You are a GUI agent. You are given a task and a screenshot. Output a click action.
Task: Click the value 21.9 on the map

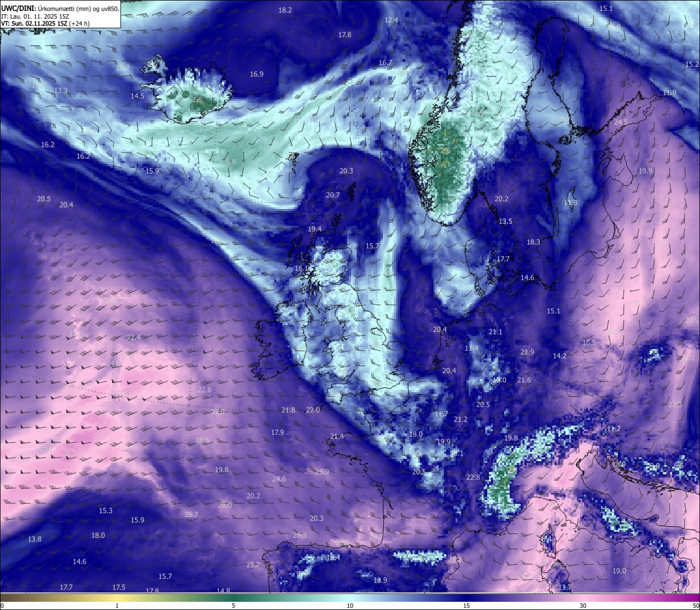click(x=527, y=352)
